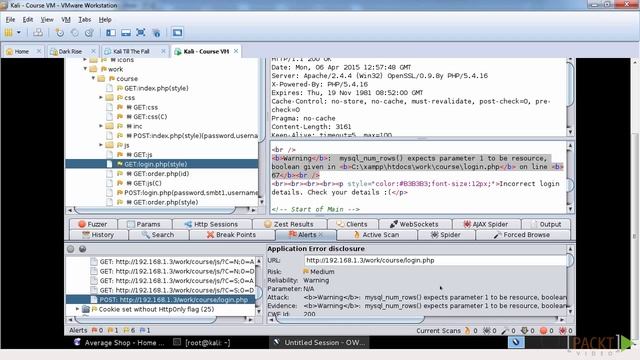Expand the css folder node

[x=101, y=98]
